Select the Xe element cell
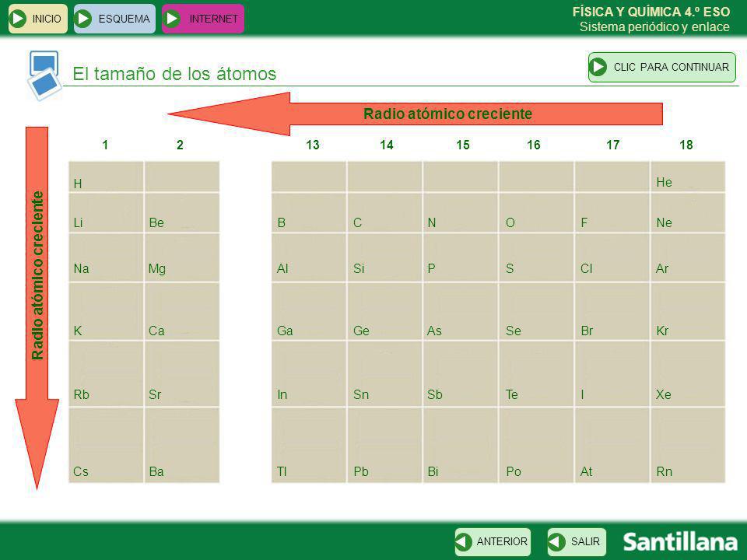 [688, 374]
